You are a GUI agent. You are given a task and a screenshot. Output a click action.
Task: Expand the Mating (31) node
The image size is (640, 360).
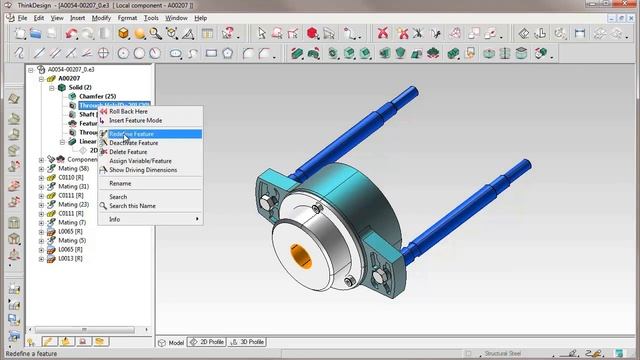click(x=41, y=187)
